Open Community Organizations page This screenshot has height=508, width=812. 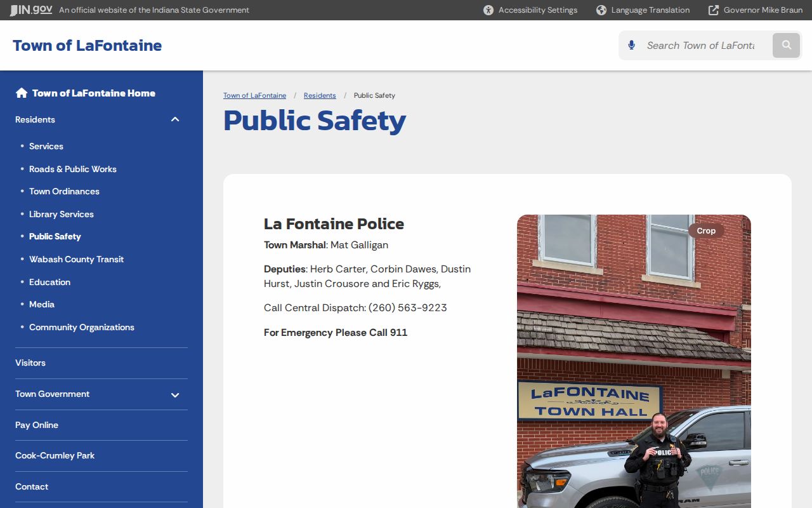click(x=82, y=327)
